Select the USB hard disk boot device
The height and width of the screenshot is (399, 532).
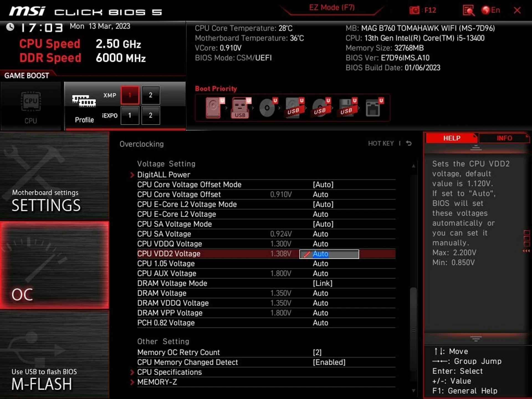[295, 108]
